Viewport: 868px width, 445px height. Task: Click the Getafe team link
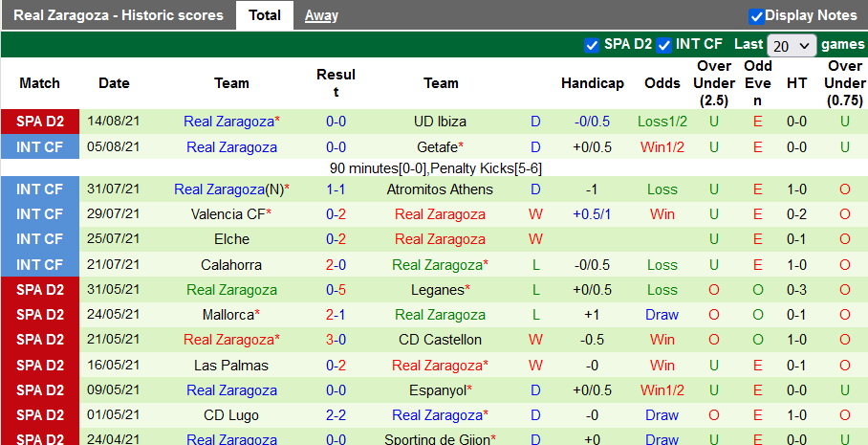point(435,147)
